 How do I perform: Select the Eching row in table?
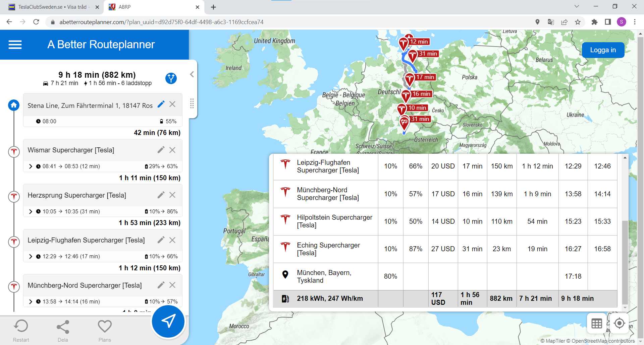tap(445, 249)
